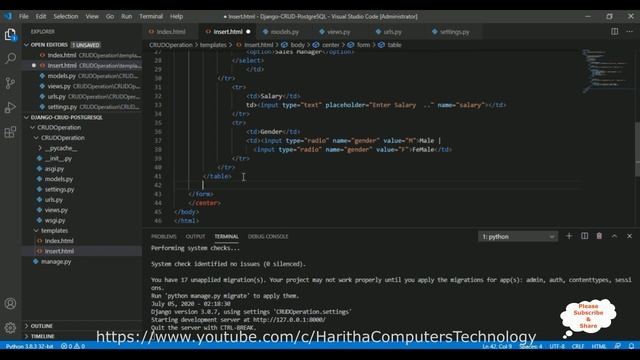Click the editor minimap code overview
The height and width of the screenshot is (360, 640).
pos(607,71)
